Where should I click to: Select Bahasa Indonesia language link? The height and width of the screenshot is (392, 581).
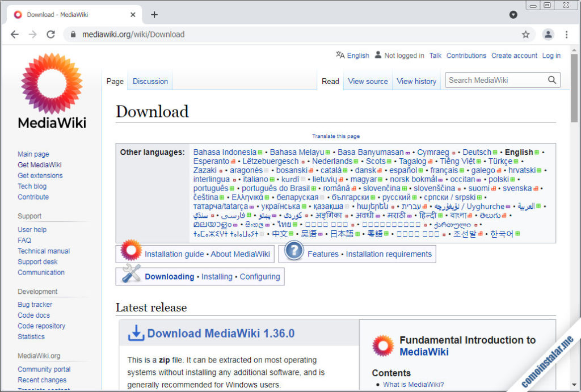point(225,152)
